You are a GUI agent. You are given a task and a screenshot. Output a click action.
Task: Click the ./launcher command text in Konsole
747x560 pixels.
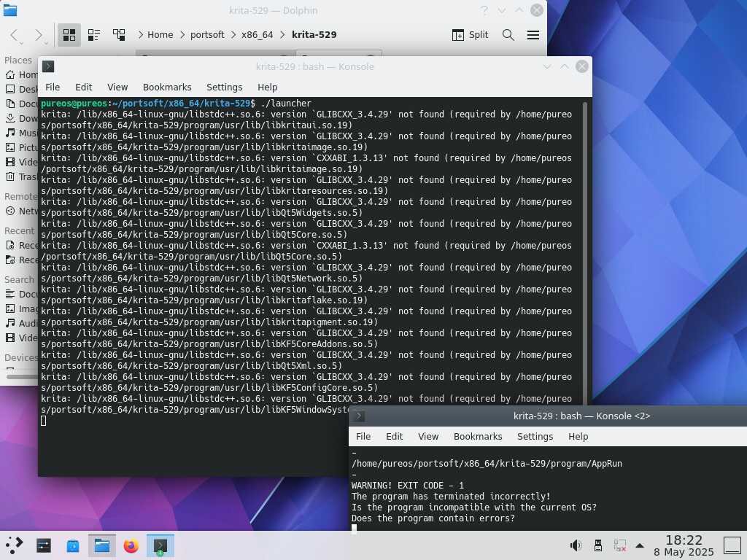tap(286, 104)
